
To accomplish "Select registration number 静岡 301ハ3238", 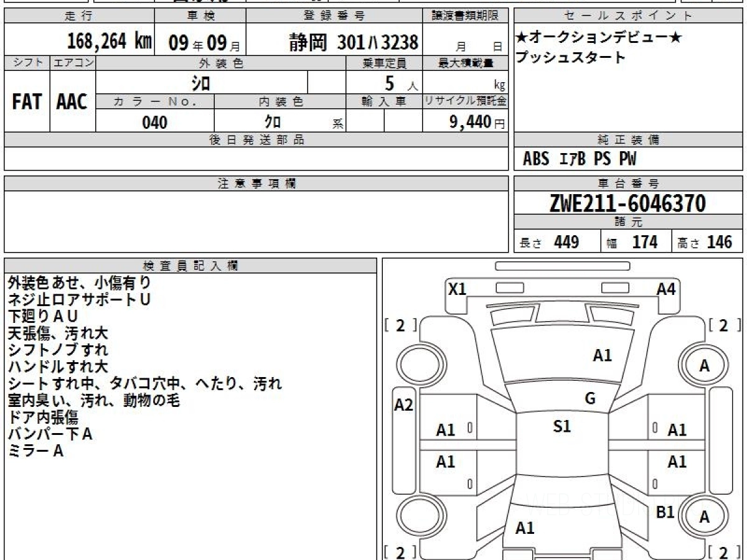I will [354, 42].
